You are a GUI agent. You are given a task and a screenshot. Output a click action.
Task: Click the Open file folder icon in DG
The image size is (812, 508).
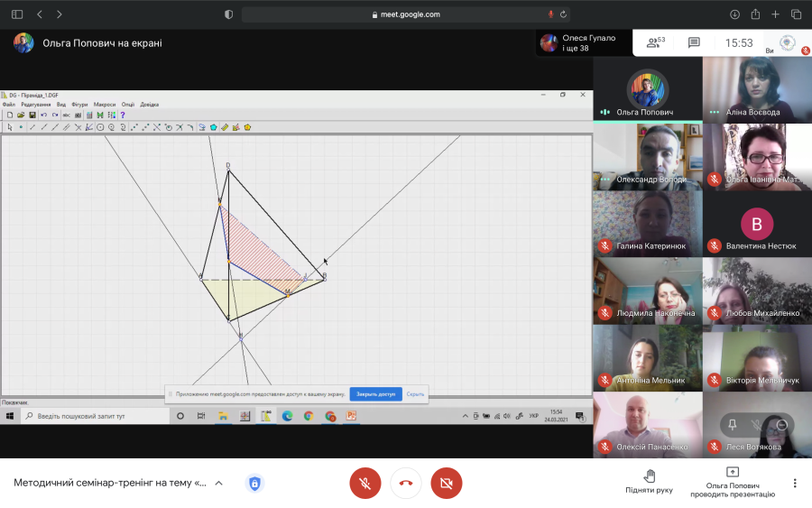pos(21,115)
